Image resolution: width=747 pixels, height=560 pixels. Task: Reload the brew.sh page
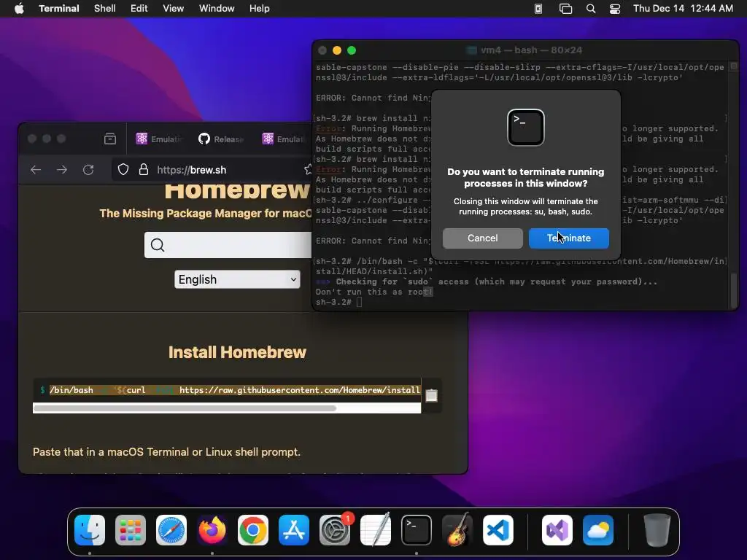[88, 170]
